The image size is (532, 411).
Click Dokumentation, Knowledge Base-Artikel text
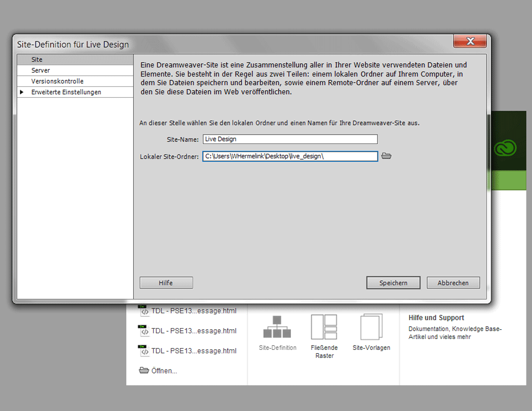point(455,333)
